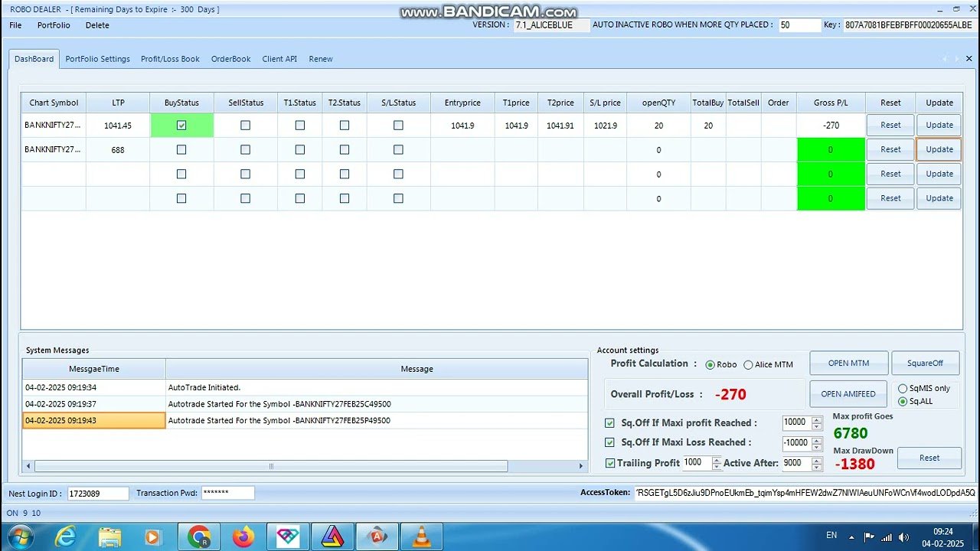980x551 pixels.
Task: Decrease Maxi profit value with down arrow
Action: 816,426
